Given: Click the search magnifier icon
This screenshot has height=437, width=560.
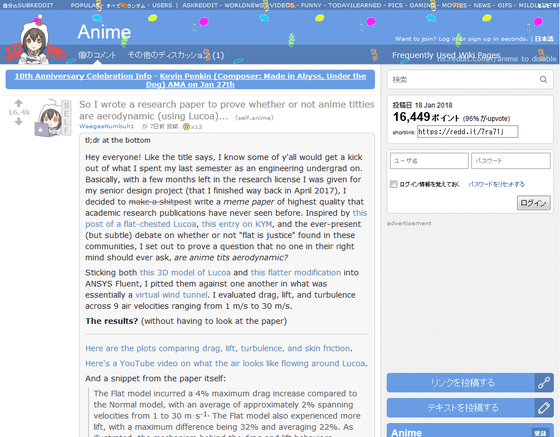Looking at the screenshot, I should pos(543,79).
